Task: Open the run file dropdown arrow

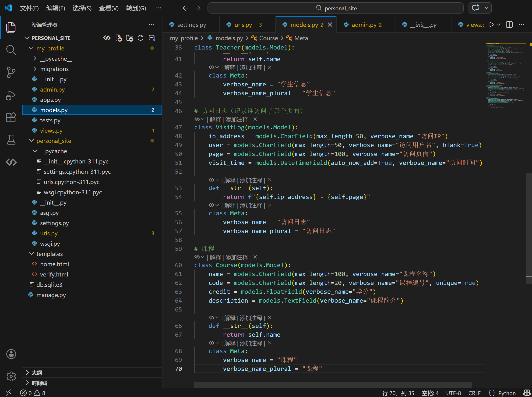Action: tap(499, 25)
